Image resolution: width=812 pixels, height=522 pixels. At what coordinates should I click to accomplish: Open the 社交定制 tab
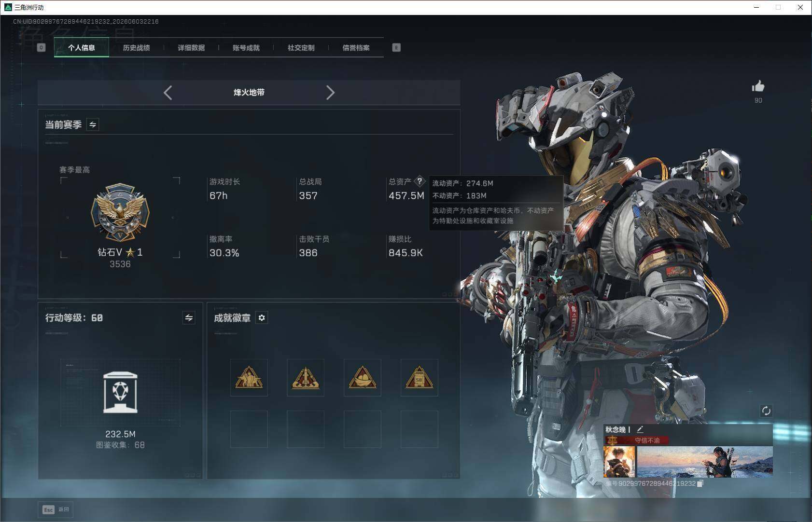click(301, 47)
